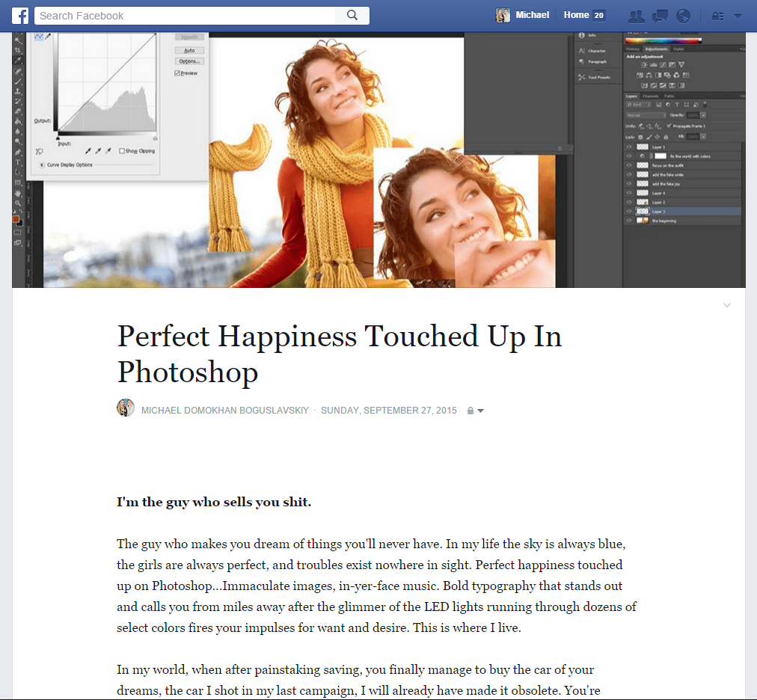Image resolution: width=757 pixels, height=700 pixels.
Task: Expand the account menu arrow in top bar
Action: pyautogui.click(x=738, y=16)
